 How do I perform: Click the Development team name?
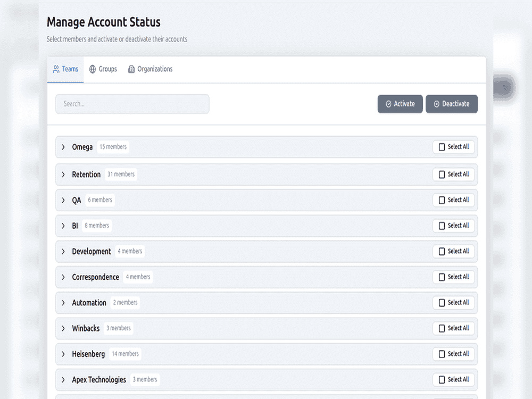[92, 252]
